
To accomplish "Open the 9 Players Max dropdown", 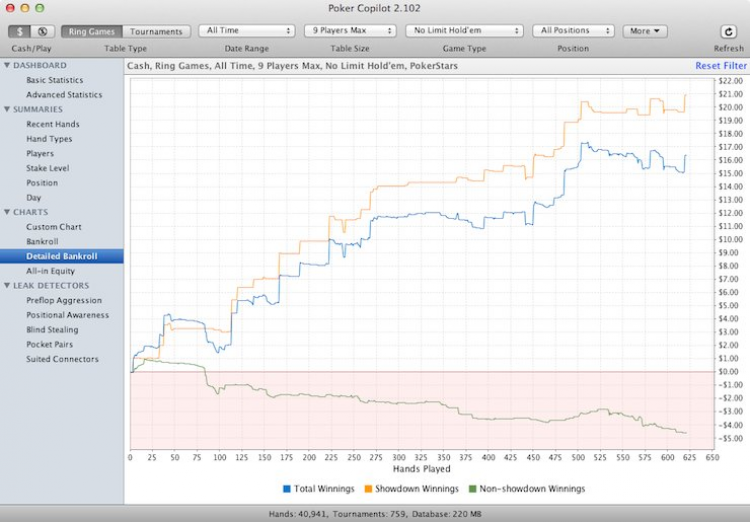I will coord(349,31).
